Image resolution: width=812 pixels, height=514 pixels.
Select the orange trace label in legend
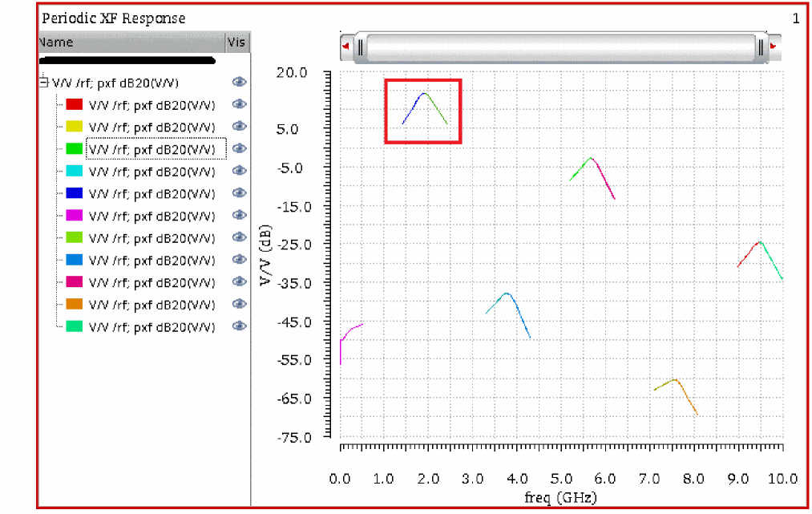coord(152,305)
